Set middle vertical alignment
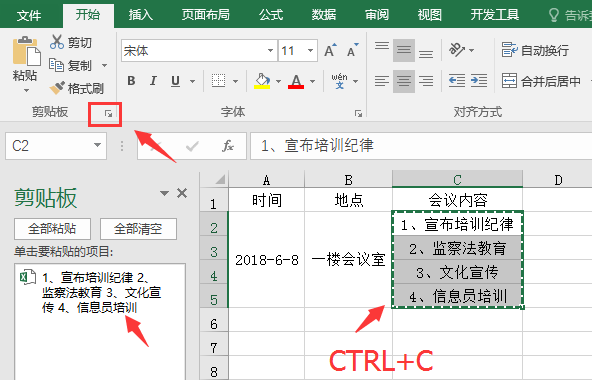This screenshot has height=380, width=592. (x=404, y=50)
